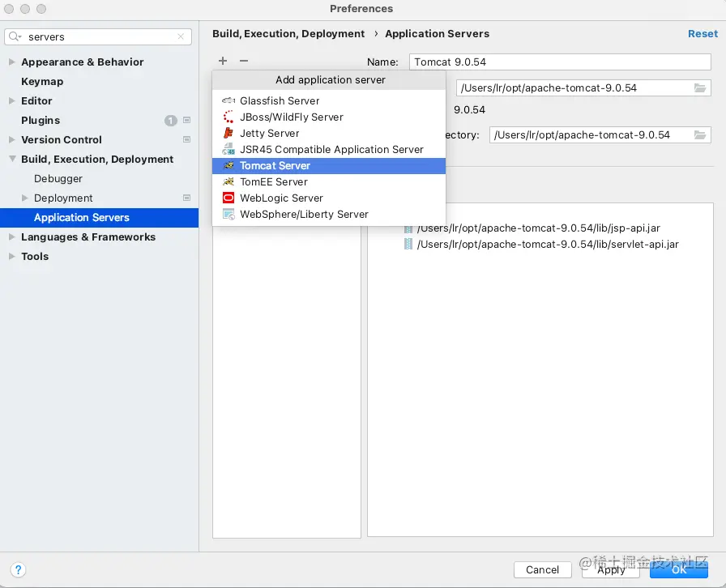Click the minus icon to remove server
This screenshot has width=726, height=588.
click(244, 61)
